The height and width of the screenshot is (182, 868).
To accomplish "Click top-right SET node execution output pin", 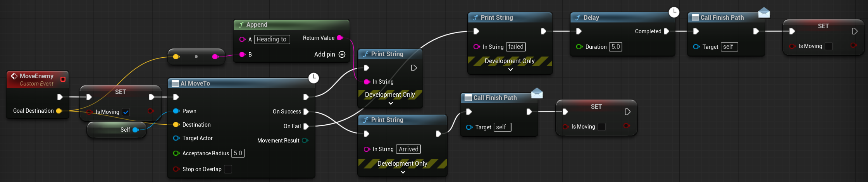I will (x=854, y=31).
